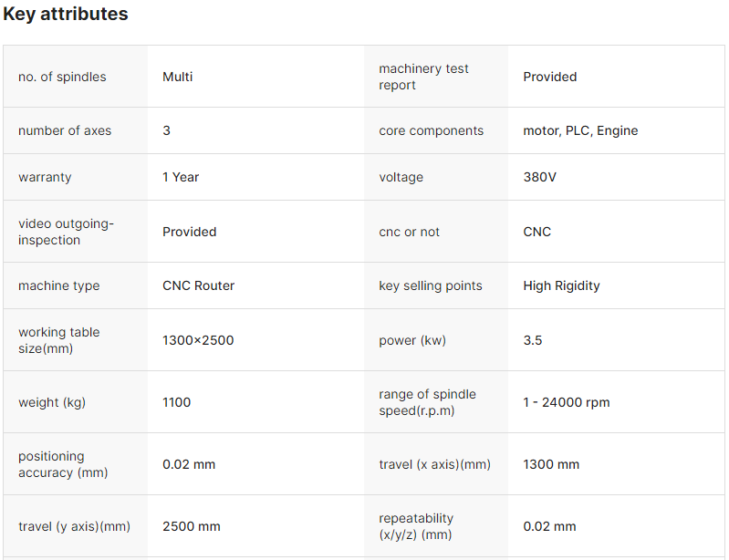Click the "no. of spindles" label cell
Viewport: 729px width, 560px height.
point(62,77)
